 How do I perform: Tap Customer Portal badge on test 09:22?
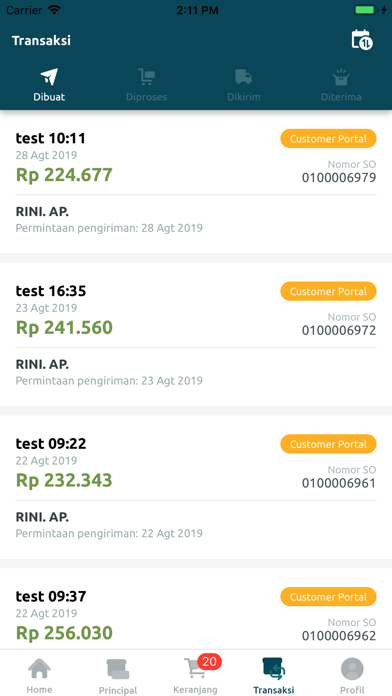tap(328, 444)
